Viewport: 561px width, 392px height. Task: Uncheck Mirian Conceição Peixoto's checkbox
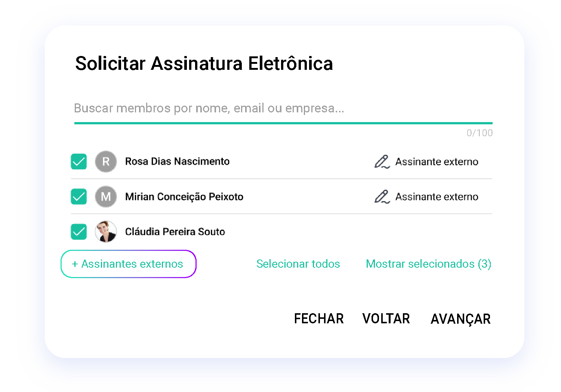(x=79, y=197)
